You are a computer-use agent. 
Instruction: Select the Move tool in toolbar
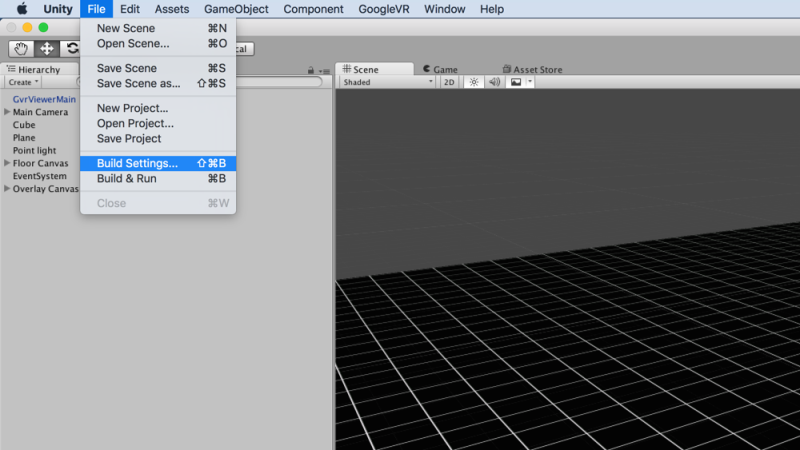pyautogui.click(x=46, y=48)
